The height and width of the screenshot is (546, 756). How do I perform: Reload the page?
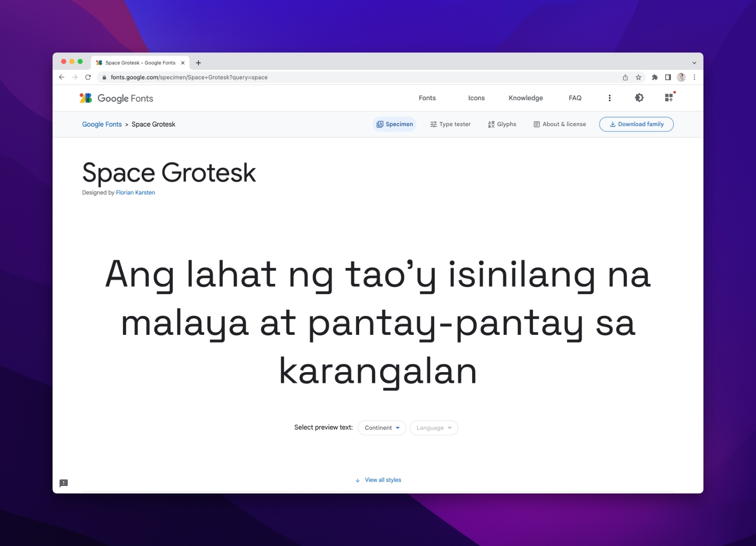88,77
